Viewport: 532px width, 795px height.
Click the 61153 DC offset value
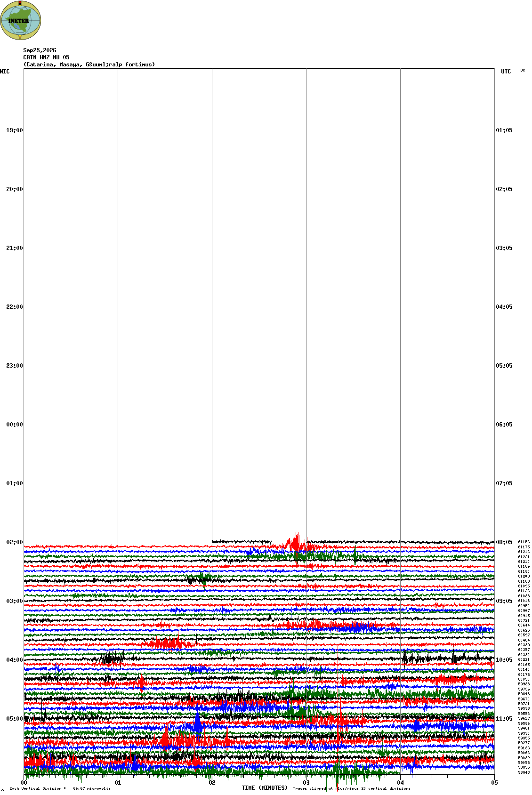pos(524,542)
